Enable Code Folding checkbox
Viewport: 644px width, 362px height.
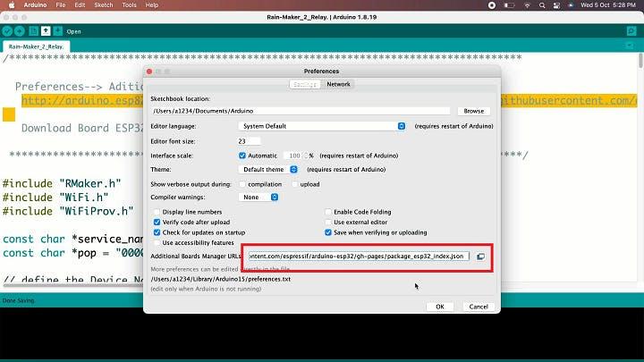tap(328, 212)
